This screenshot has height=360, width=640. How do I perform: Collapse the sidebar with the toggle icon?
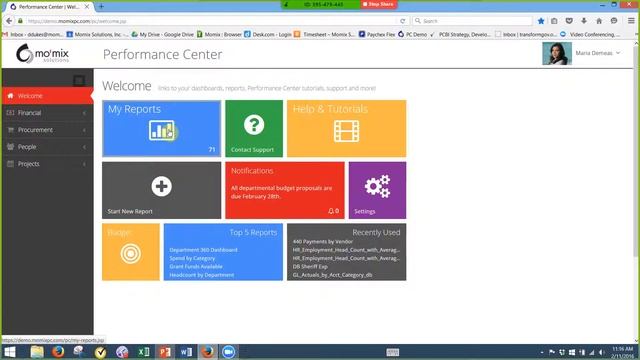(x=79, y=80)
